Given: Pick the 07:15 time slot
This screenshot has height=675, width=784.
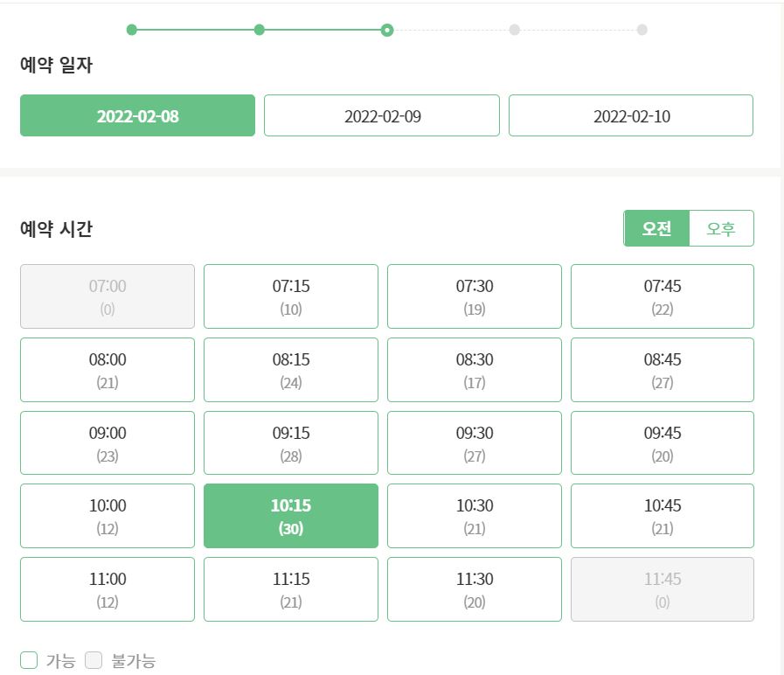Looking at the screenshot, I should [291, 296].
